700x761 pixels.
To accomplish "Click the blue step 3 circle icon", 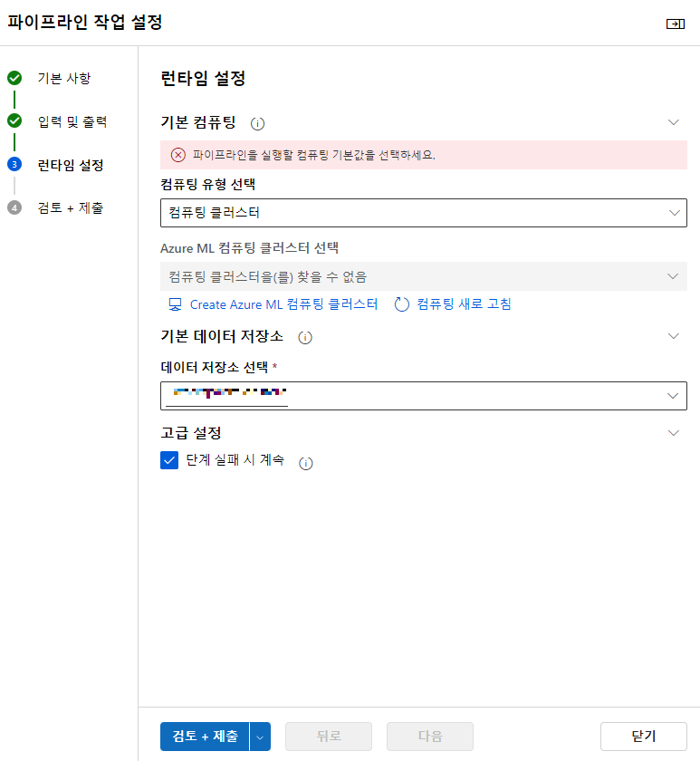I will click(14, 164).
